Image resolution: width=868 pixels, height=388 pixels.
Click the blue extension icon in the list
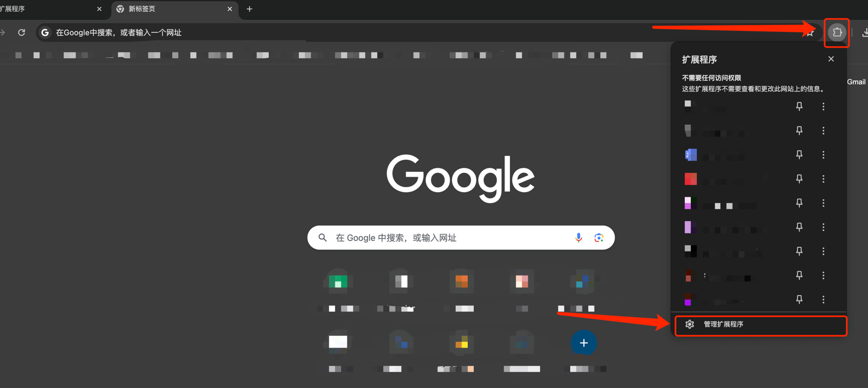(x=690, y=155)
